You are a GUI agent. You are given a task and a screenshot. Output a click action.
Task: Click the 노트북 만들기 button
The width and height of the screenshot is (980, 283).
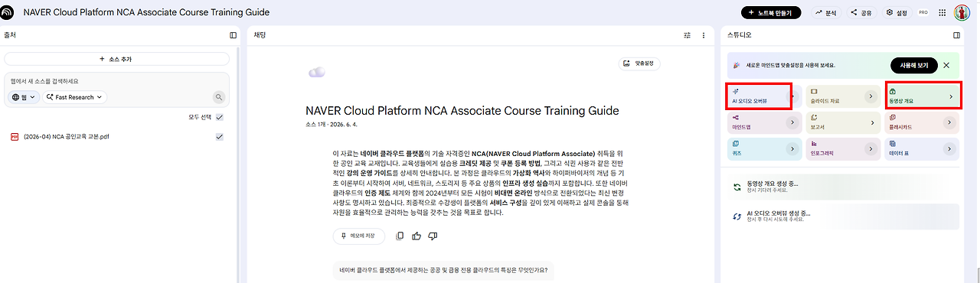[x=770, y=13]
